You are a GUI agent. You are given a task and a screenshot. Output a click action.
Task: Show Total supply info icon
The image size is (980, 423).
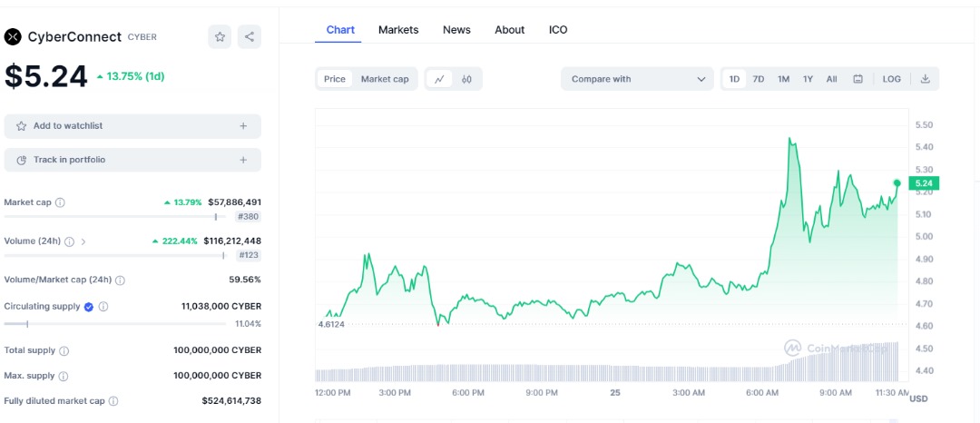[64, 351]
